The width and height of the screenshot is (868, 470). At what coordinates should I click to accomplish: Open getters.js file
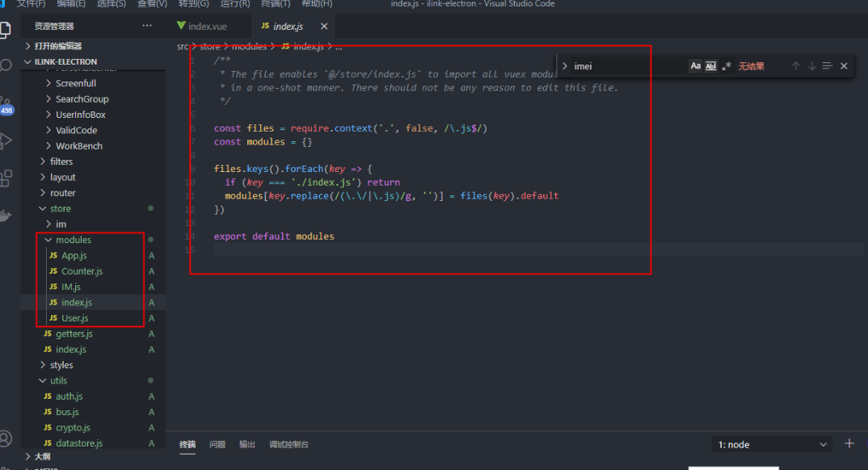coord(93,334)
